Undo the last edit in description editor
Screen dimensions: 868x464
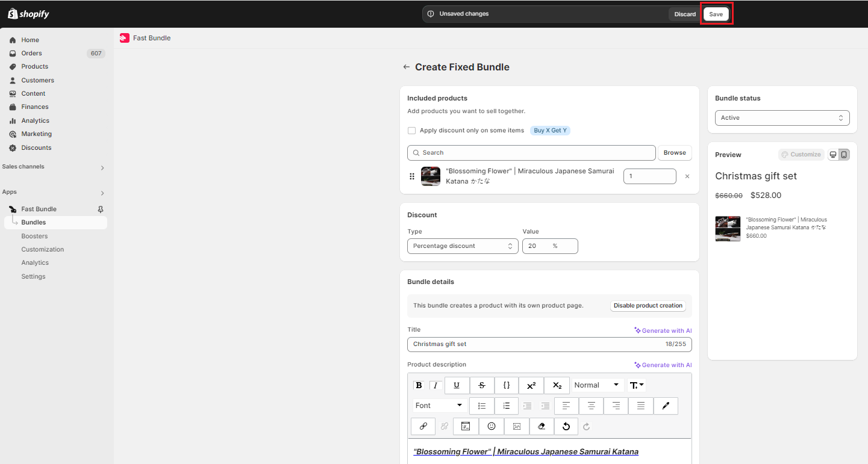pyautogui.click(x=566, y=426)
